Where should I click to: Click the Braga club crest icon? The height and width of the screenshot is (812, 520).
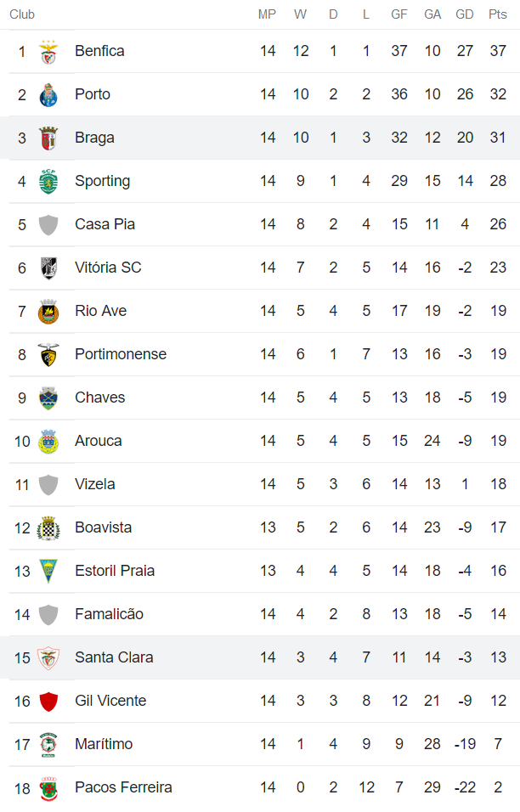[x=48, y=138]
